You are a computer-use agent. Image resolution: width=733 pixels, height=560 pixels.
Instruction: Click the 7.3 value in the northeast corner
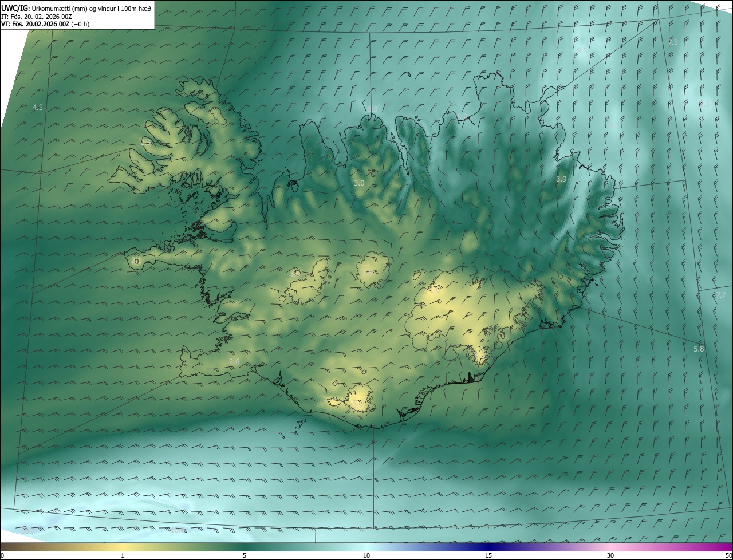(673, 42)
